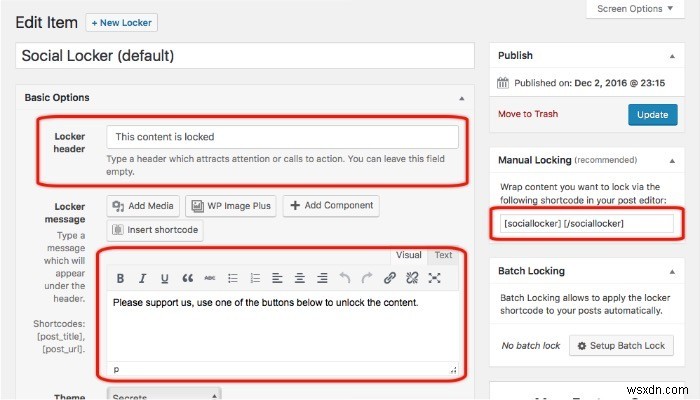Switch to the Visual editor tab
This screenshot has height=400, width=700.
pos(408,255)
